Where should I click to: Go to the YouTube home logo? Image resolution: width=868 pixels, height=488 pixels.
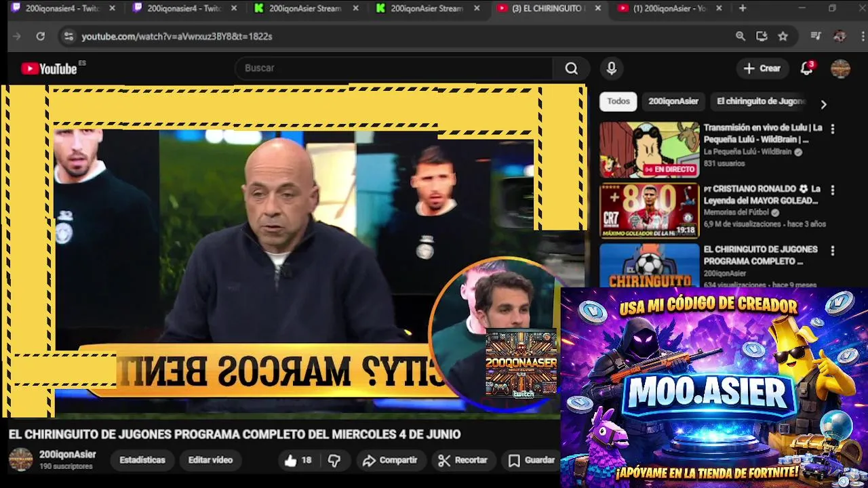point(49,68)
